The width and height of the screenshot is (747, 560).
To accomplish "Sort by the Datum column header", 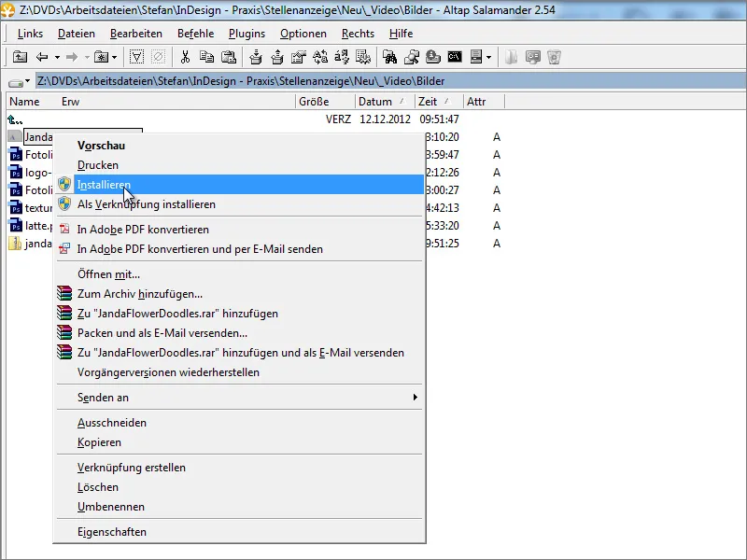I will point(385,102).
